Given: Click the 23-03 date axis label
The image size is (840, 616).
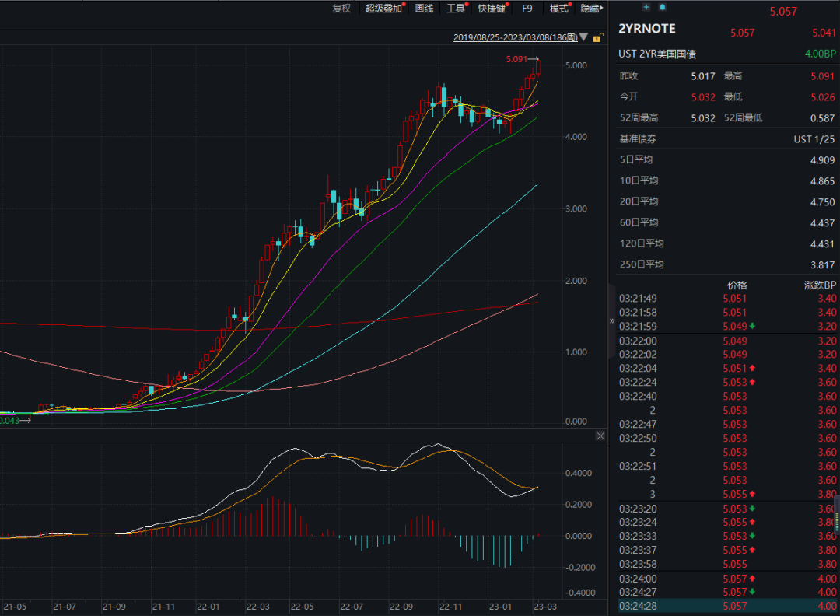Looking at the screenshot, I should (545, 607).
